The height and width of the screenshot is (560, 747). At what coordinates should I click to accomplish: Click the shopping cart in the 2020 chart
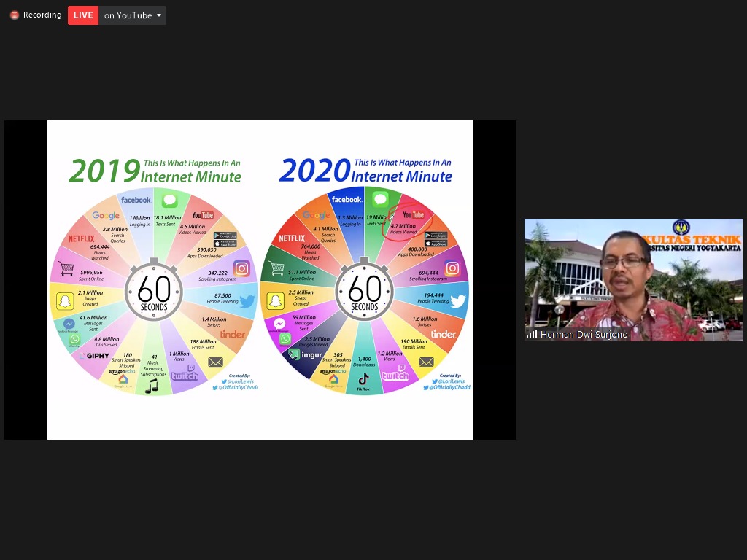click(x=276, y=268)
